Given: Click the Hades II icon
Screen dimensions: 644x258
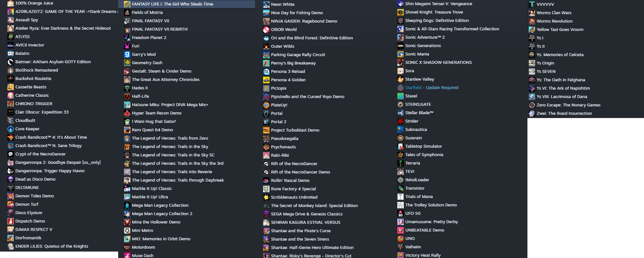Looking at the screenshot, I should click(x=127, y=88).
